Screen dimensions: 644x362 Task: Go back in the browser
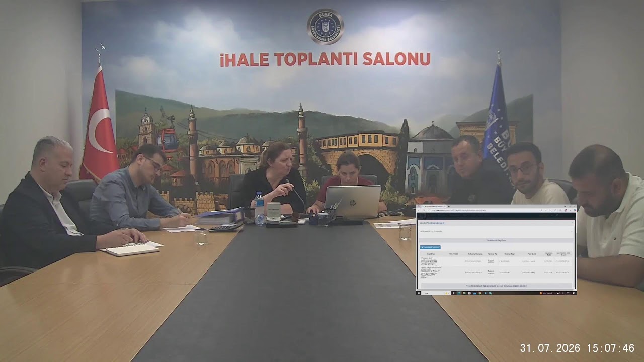pyautogui.click(x=419, y=210)
